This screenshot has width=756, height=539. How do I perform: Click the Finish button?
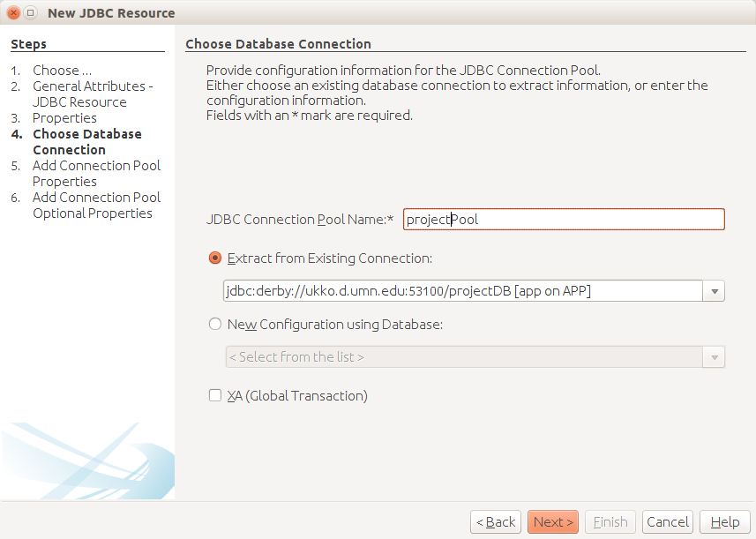pyautogui.click(x=610, y=521)
